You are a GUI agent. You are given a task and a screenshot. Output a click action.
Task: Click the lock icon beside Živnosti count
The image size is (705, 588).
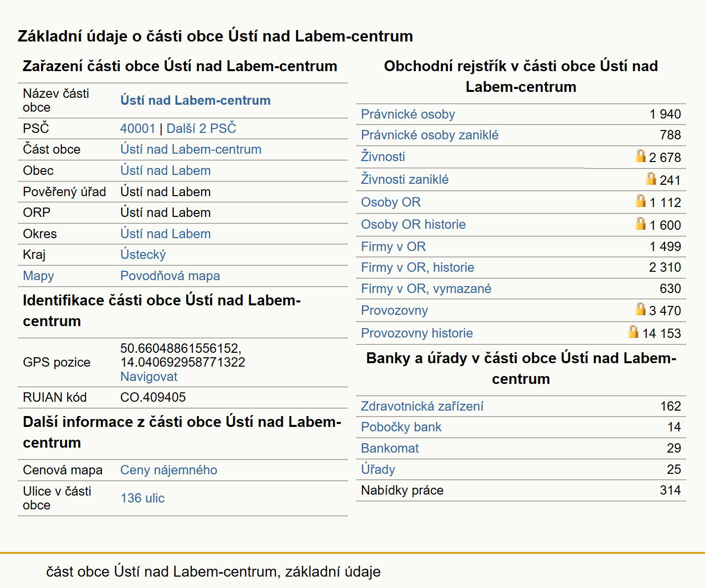[641, 156]
